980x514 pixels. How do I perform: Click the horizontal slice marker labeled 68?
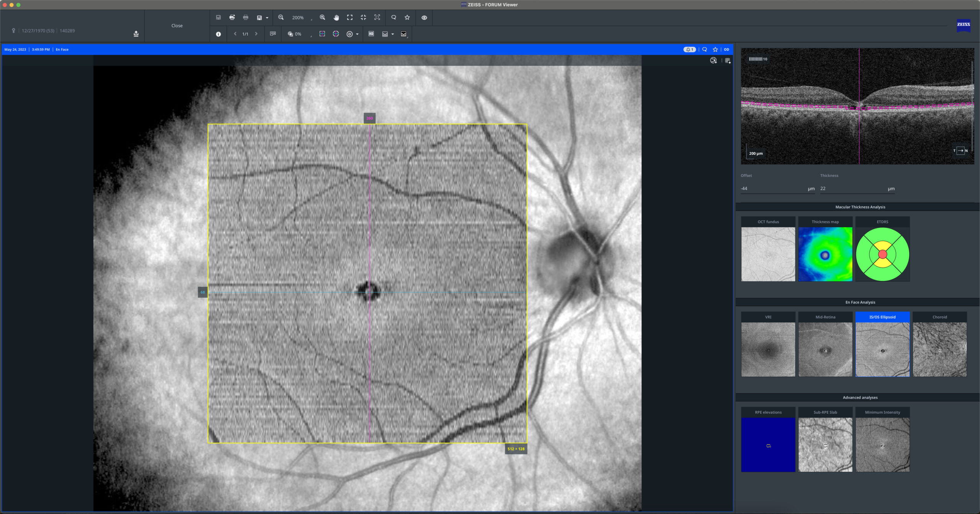click(x=203, y=292)
